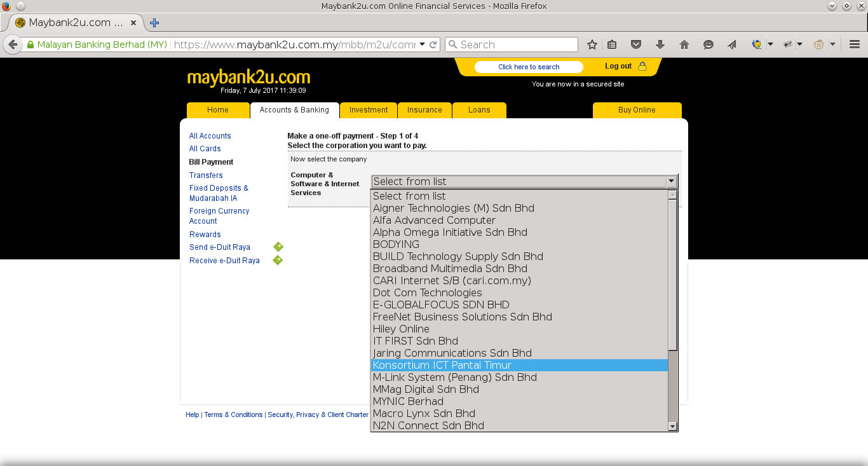Reload the page using refresh icon
Screen dimensions: 868x466
[433, 45]
